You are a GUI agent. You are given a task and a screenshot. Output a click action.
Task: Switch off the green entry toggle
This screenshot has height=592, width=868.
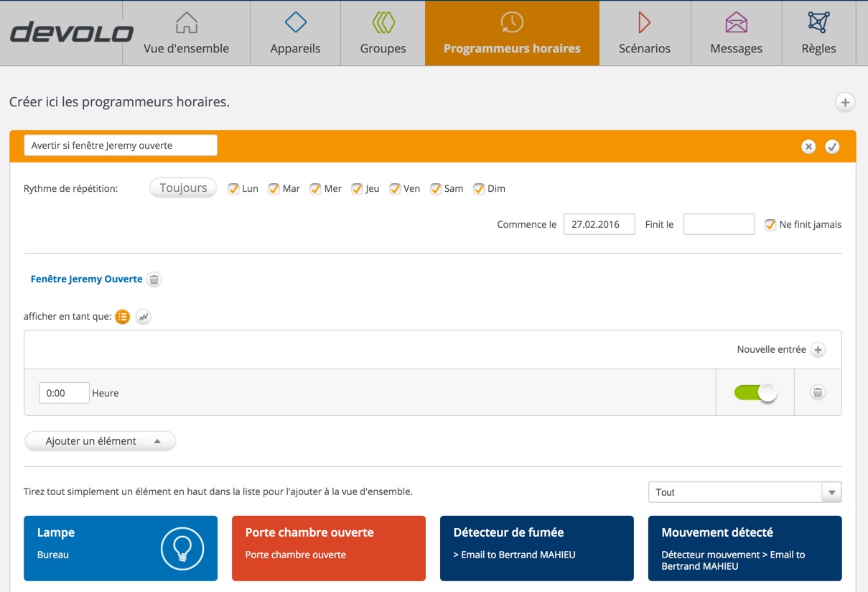[x=755, y=393]
